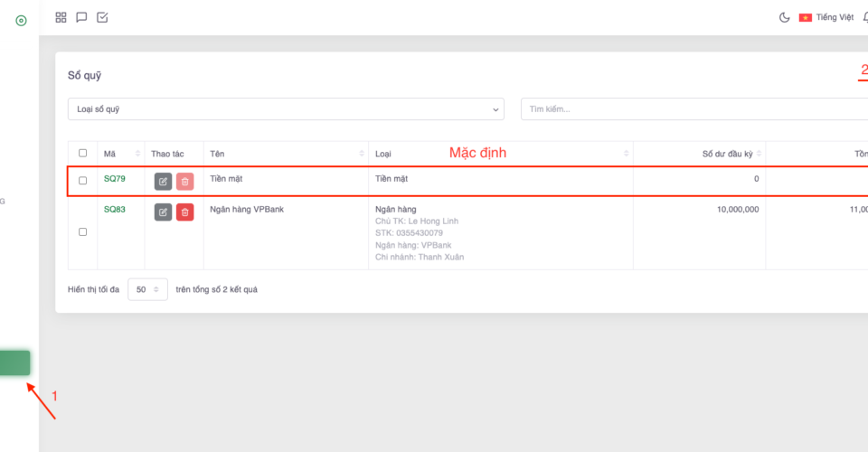This screenshot has width=868, height=452.
Task: Click the notification bell icon
Action: 863,17
